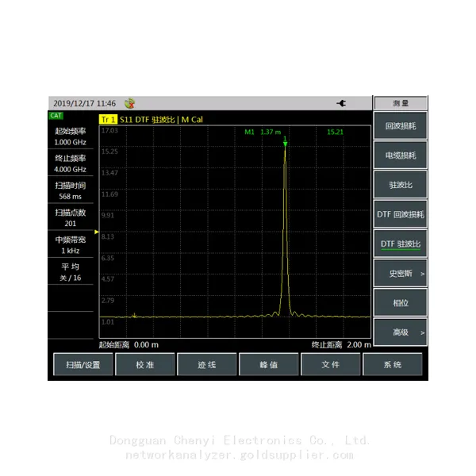476x476 pixels.
Task: Click the 11.69 Y-axis scale label
Action: [x=109, y=194]
